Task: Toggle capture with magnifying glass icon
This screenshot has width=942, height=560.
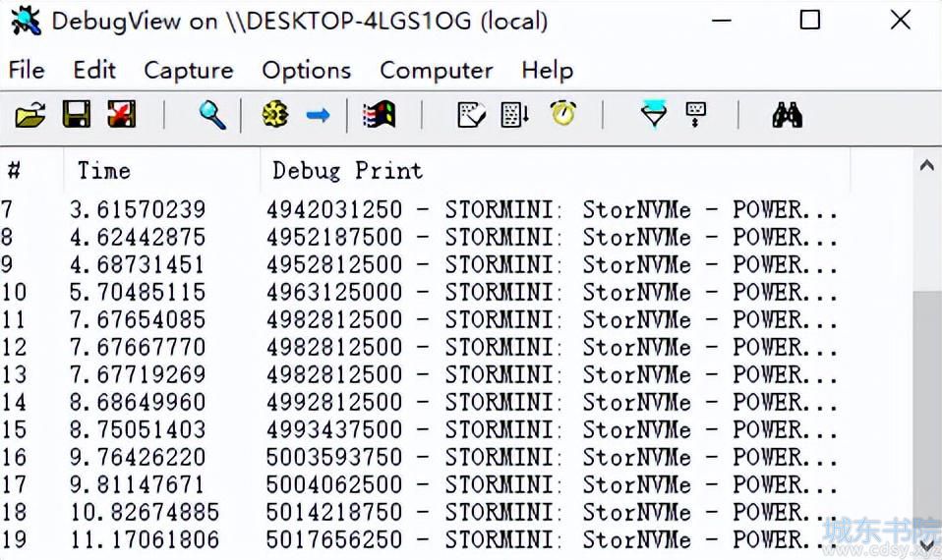Action: (x=212, y=115)
